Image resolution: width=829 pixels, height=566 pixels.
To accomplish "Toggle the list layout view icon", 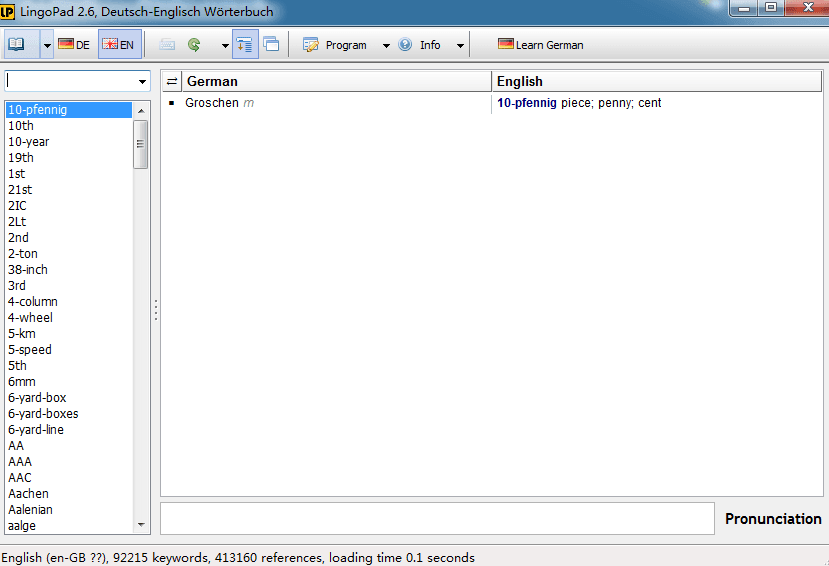I will point(245,44).
